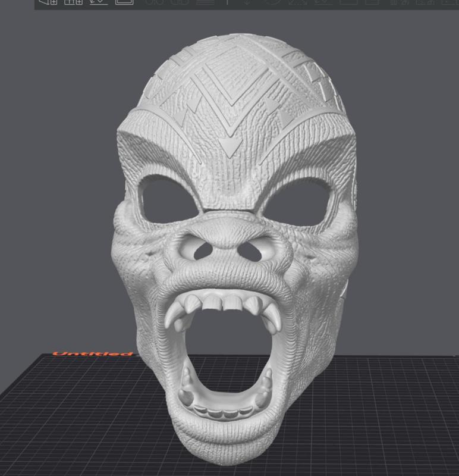
Task: Click the Add model cube icon in toolbar
Action: point(48,2)
